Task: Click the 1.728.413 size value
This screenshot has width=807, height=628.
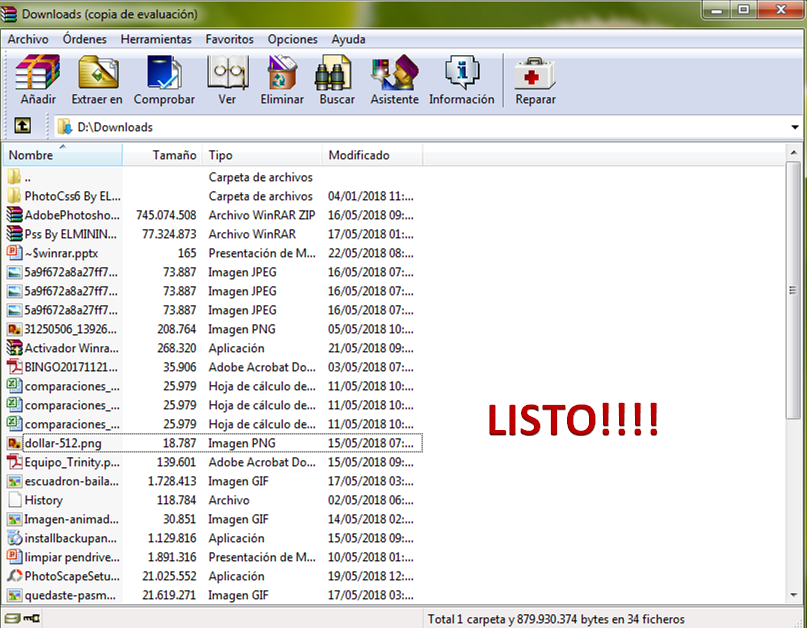Action: point(172,481)
